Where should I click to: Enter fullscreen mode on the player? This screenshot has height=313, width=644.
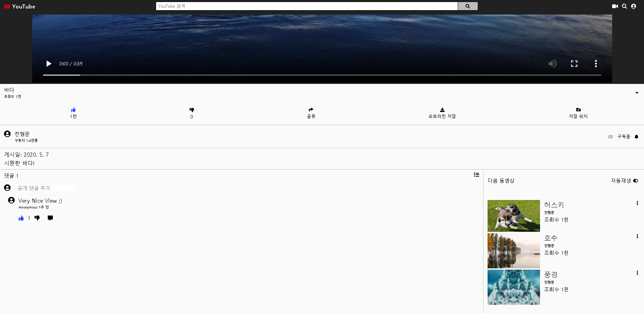point(574,64)
